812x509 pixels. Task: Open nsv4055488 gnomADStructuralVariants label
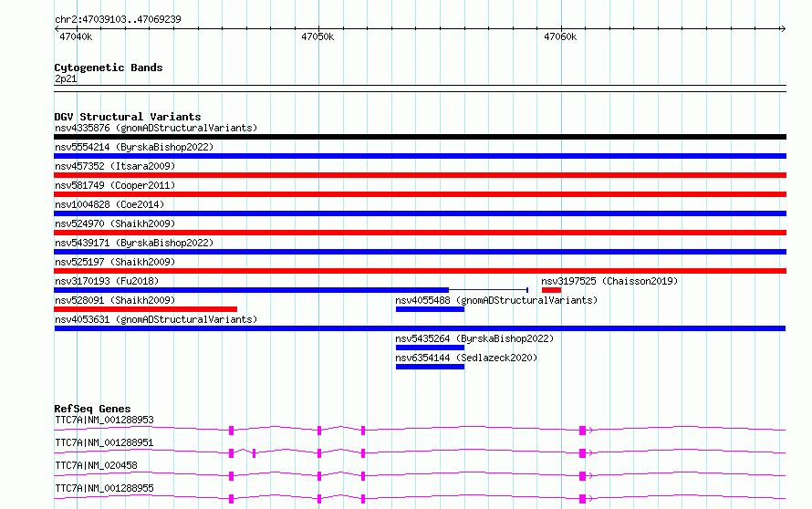click(x=496, y=300)
